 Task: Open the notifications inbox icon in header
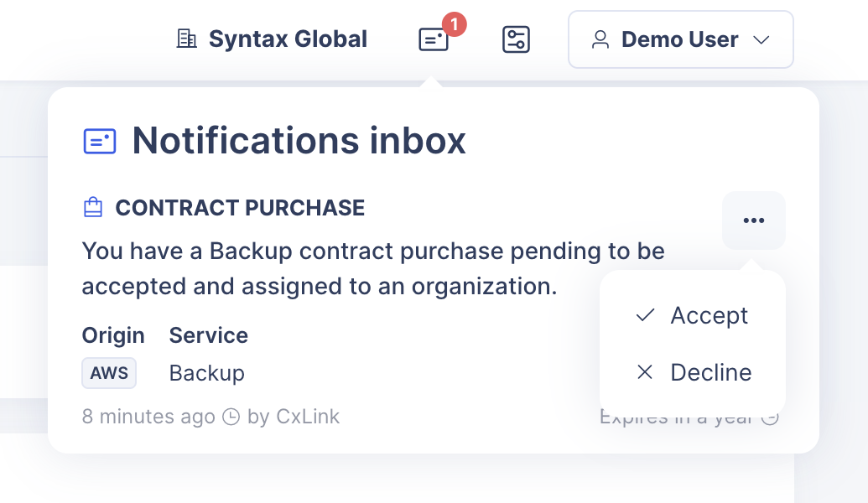point(434,39)
